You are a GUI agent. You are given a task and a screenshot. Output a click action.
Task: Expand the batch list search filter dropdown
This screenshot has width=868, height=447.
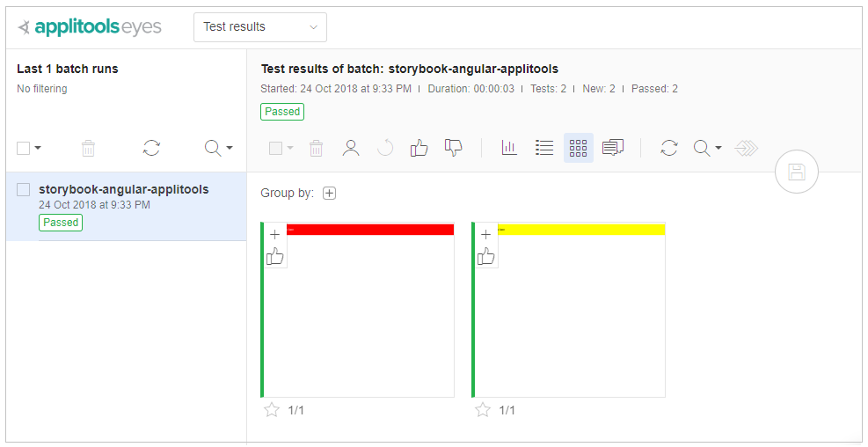pyautogui.click(x=219, y=148)
